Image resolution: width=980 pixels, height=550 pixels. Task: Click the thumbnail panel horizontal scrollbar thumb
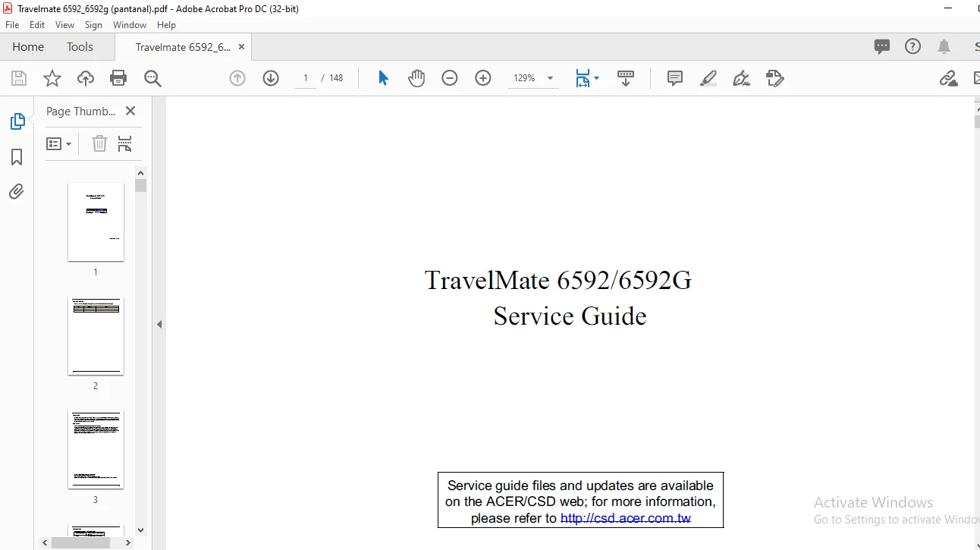(80, 542)
